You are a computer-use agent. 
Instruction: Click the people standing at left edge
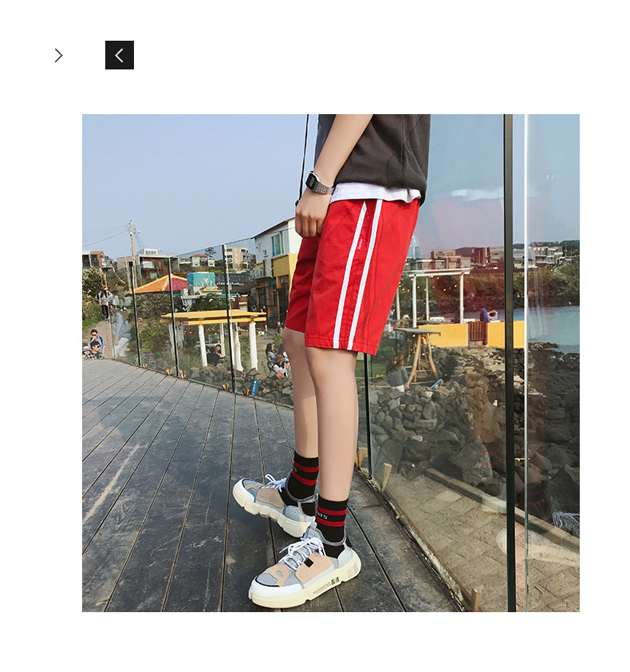point(93,344)
